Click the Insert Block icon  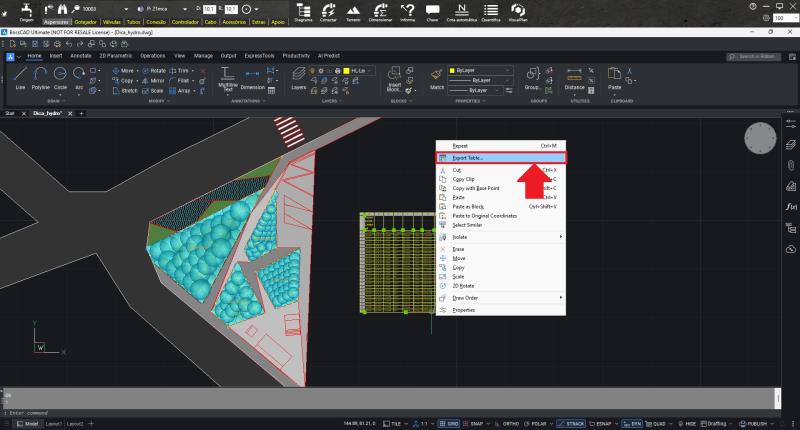[x=394, y=78]
